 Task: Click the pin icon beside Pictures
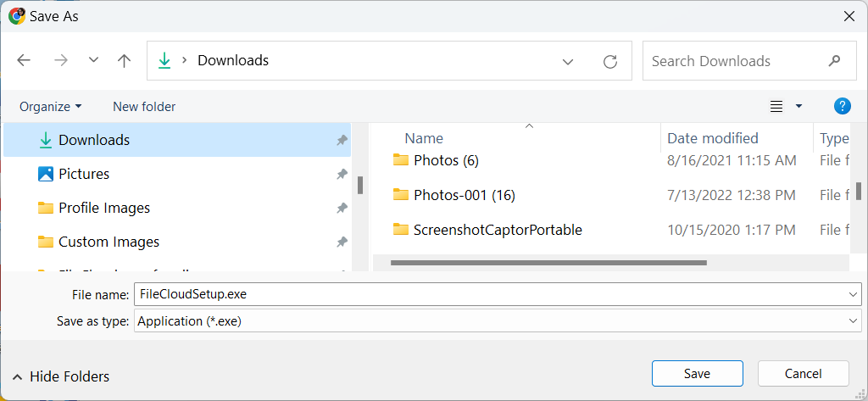[x=342, y=174]
